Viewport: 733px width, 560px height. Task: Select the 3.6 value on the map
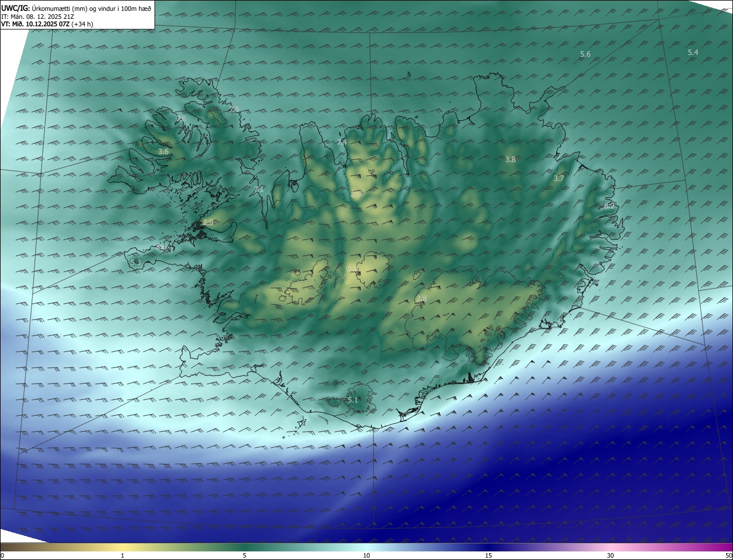pyautogui.click(x=163, y=152)
